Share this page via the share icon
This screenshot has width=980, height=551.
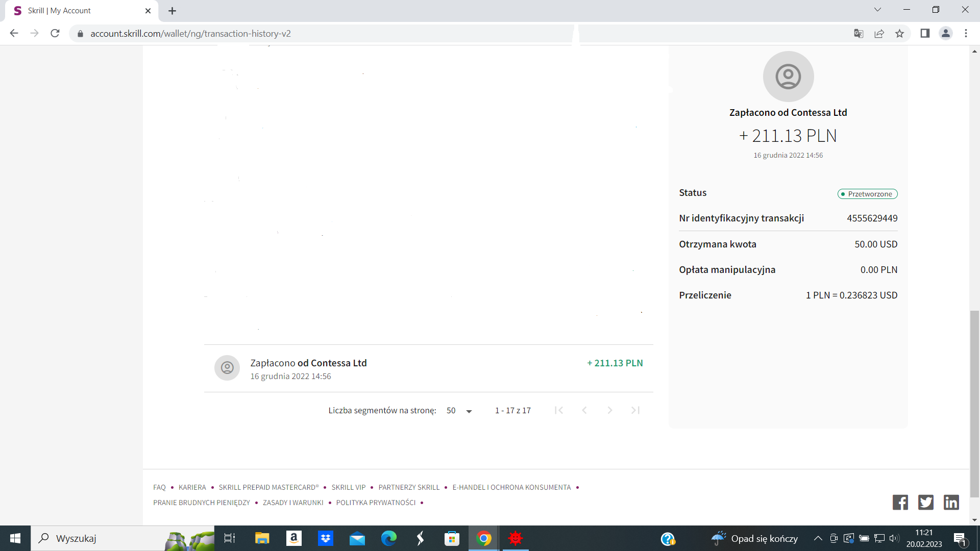pos(879,34)
